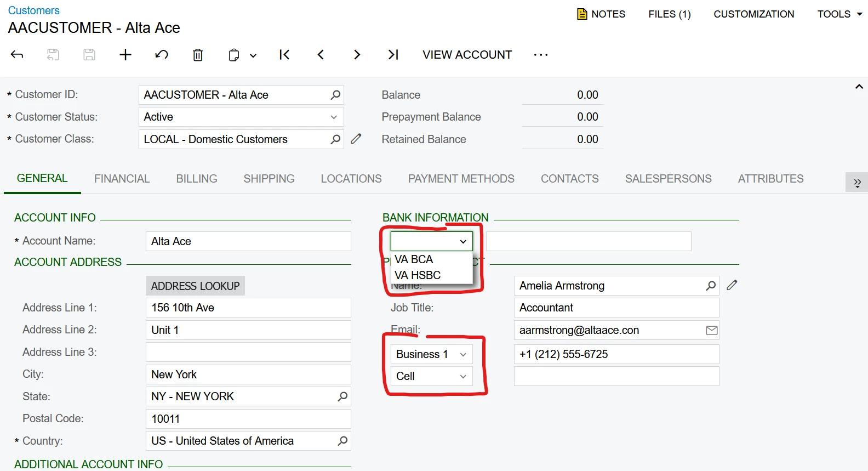
Task: Open FILES (1) attachments
Action: (x=670, y=14)
